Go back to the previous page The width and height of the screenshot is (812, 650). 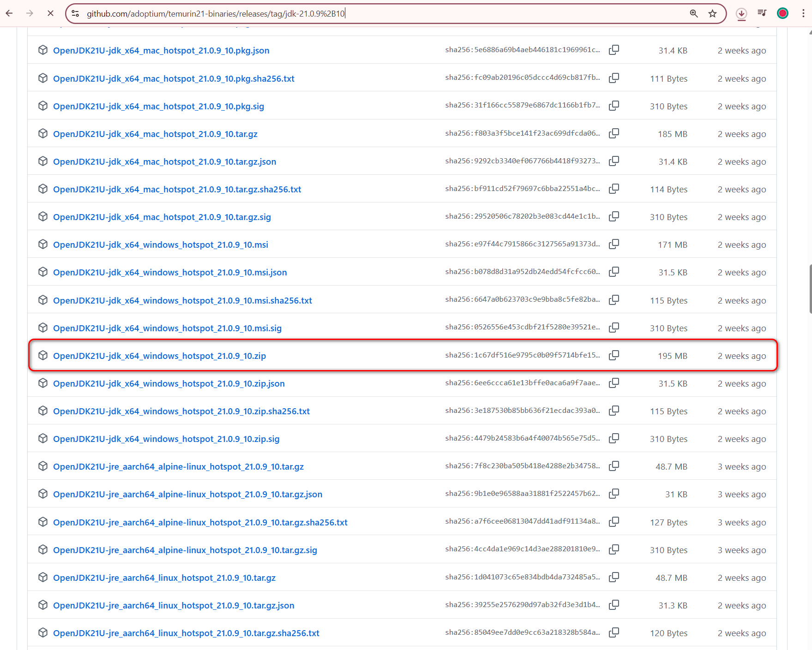click(9, 13)
